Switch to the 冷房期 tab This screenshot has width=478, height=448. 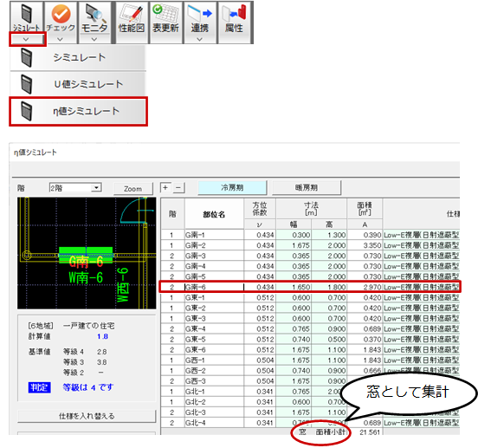click(232, 187)
